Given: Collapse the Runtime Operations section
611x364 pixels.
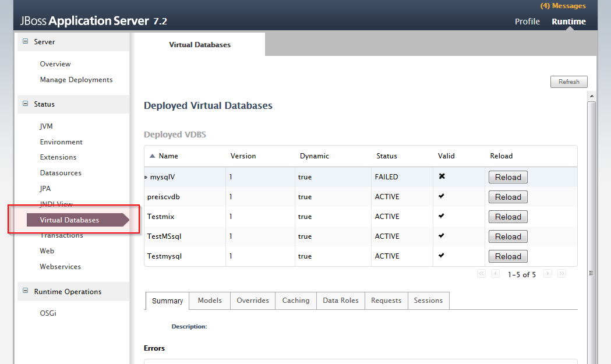Looking at the screenshot, I should [25, 291].
